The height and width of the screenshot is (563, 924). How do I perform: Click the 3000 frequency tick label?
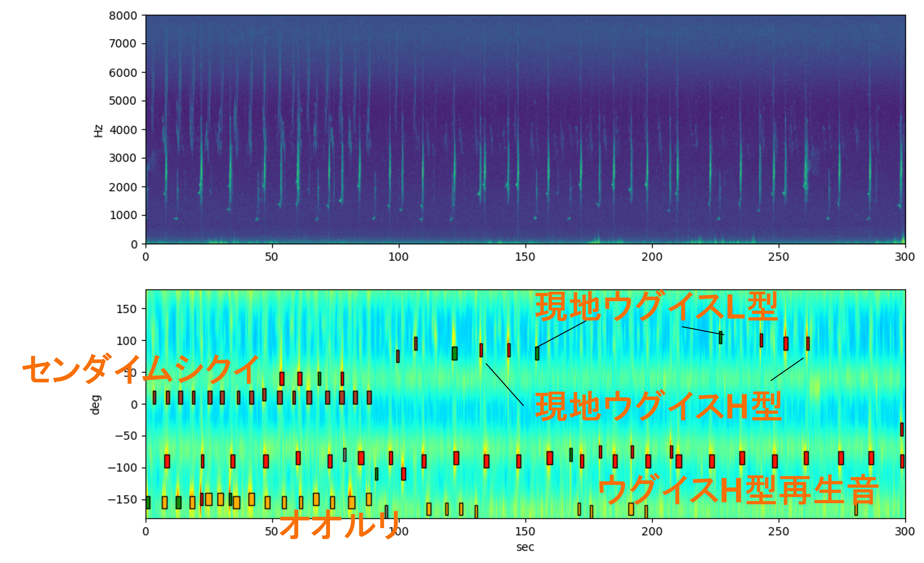123,158
